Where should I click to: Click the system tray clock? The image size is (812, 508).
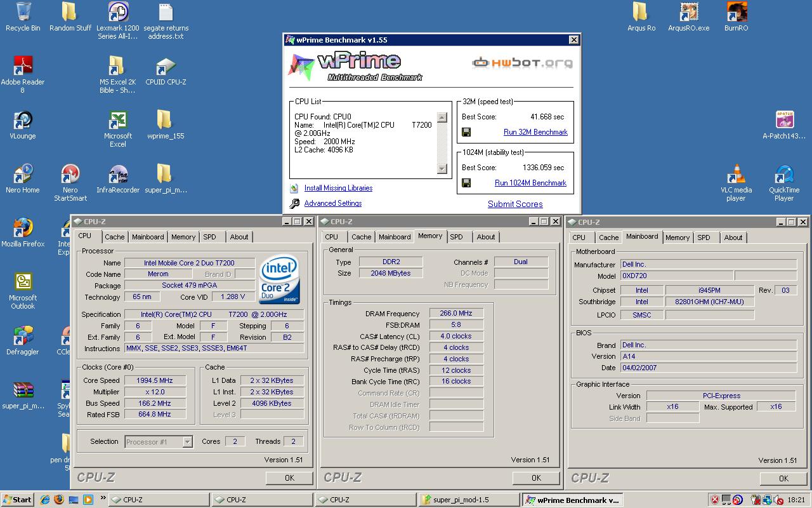coord(796,500)
